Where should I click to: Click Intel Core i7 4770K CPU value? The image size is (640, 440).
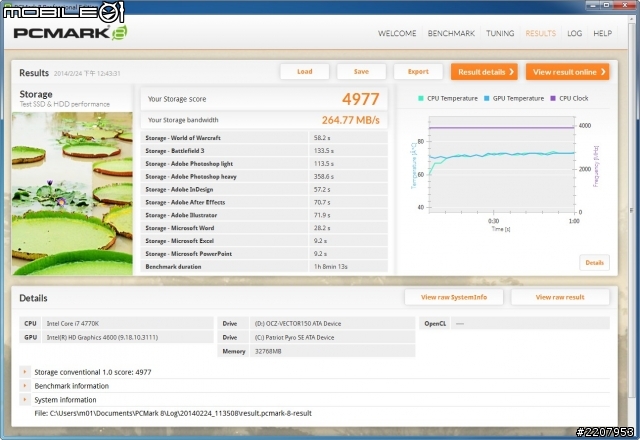pyautogui.click(x=73, y=323)
